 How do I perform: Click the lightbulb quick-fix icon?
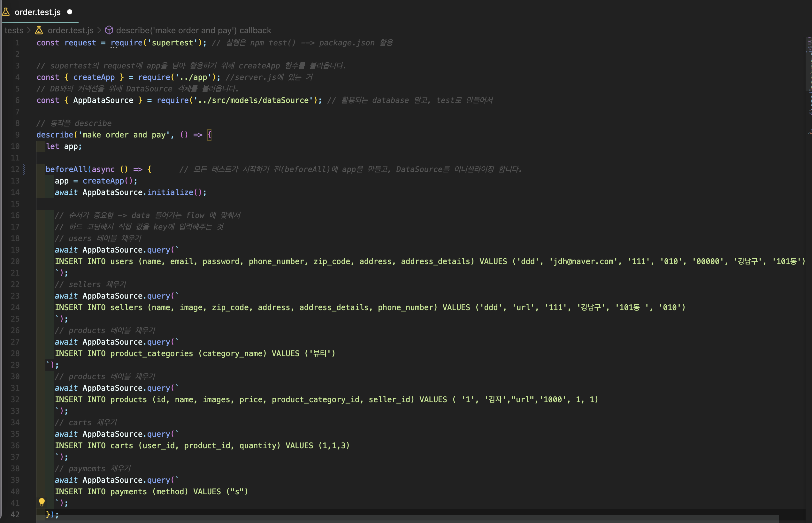coord(42,502)
